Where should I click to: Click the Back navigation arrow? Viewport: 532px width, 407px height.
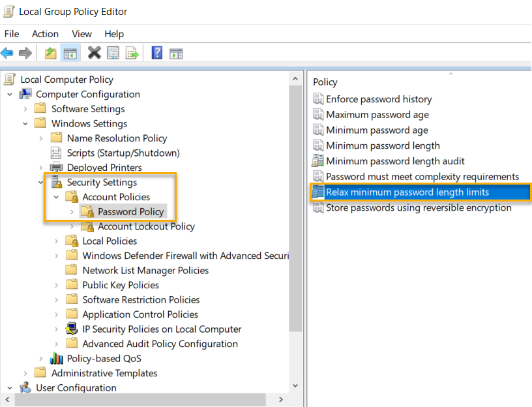click(8, 53)
